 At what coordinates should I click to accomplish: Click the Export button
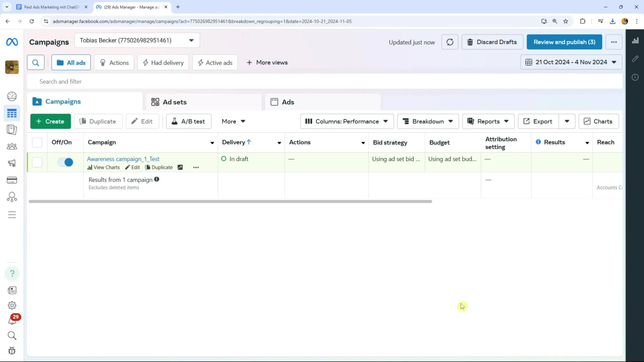(x=538, y=121)
